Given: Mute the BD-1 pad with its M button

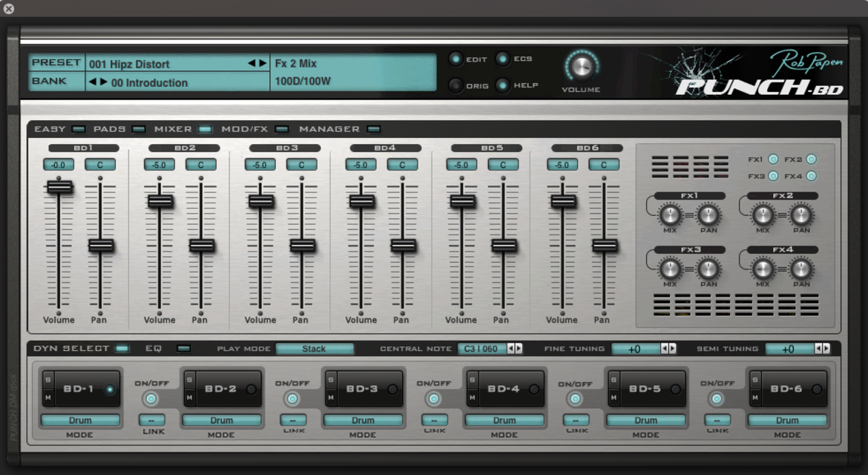Looking at the screenshot, I should [x=48, y=398].
